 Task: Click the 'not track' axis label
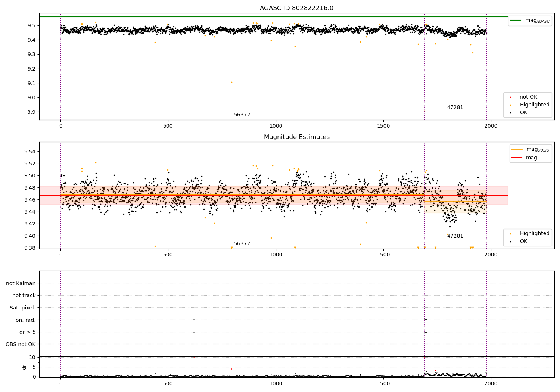click(x=24, y=296)
